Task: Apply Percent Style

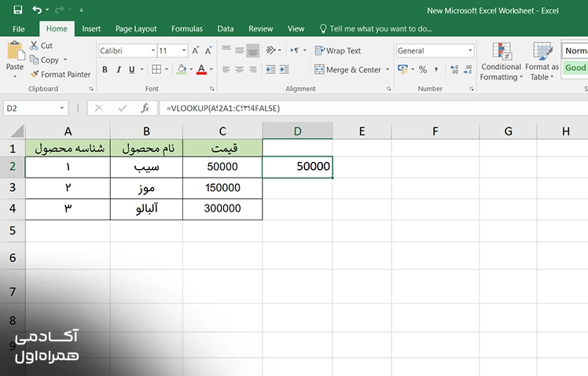Action: (x=423, y=69)
